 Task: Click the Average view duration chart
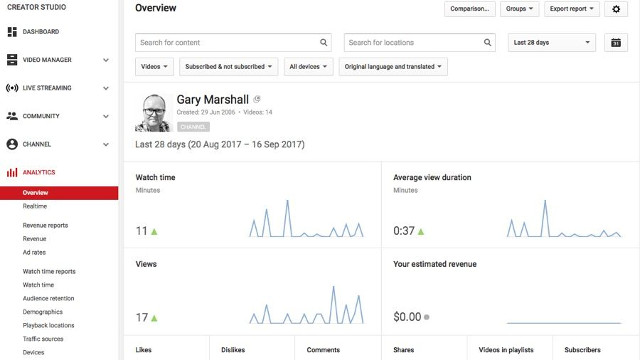[x=564, y=218]
